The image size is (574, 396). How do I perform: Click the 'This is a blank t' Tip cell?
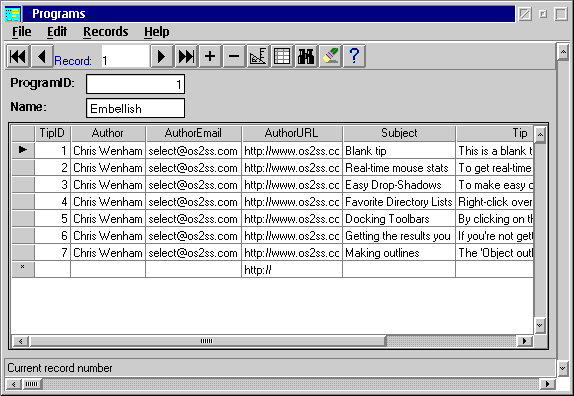coord(495,151)
